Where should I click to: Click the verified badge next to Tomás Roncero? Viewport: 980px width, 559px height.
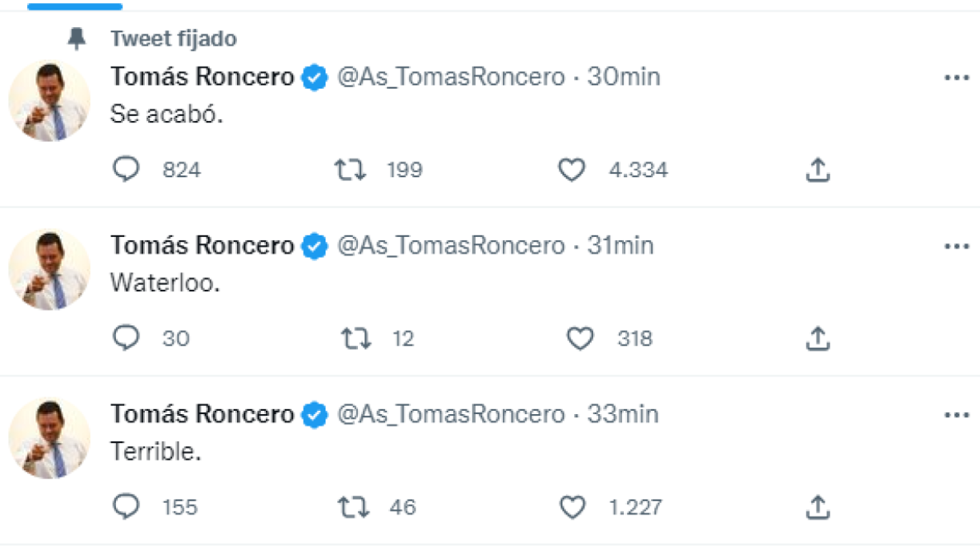click(314, 77)
